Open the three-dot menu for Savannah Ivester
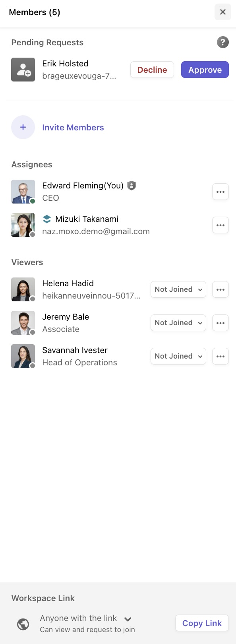This screenshot has width=236, height=644. point(220,356)
